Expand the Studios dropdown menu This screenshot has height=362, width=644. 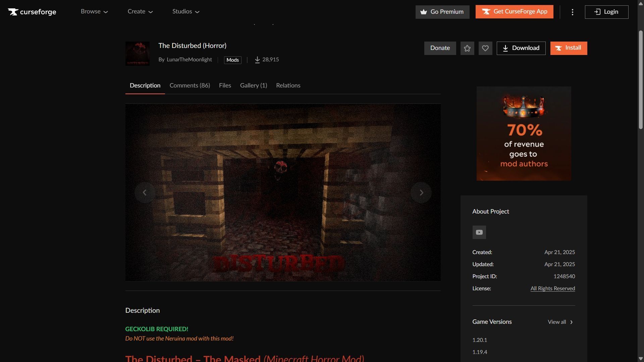(186, 11)
